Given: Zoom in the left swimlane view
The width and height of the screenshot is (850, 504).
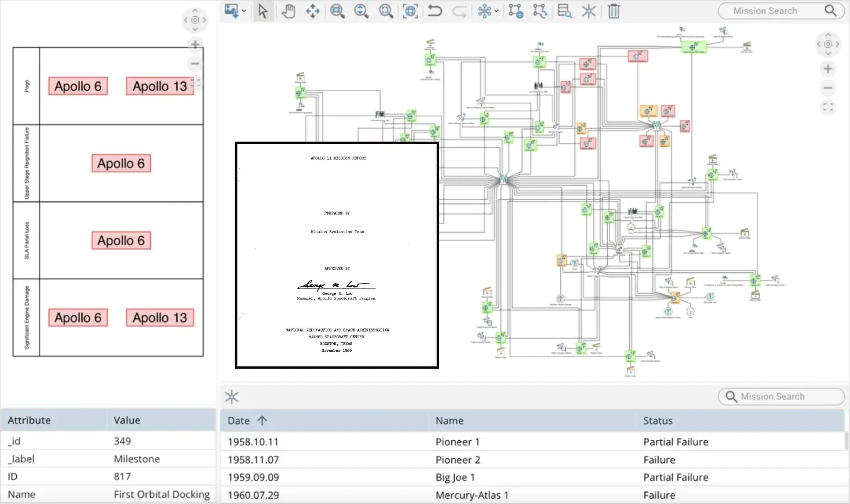Looking at the screenshot, I should pyautogui.click(x=195, y=44).
